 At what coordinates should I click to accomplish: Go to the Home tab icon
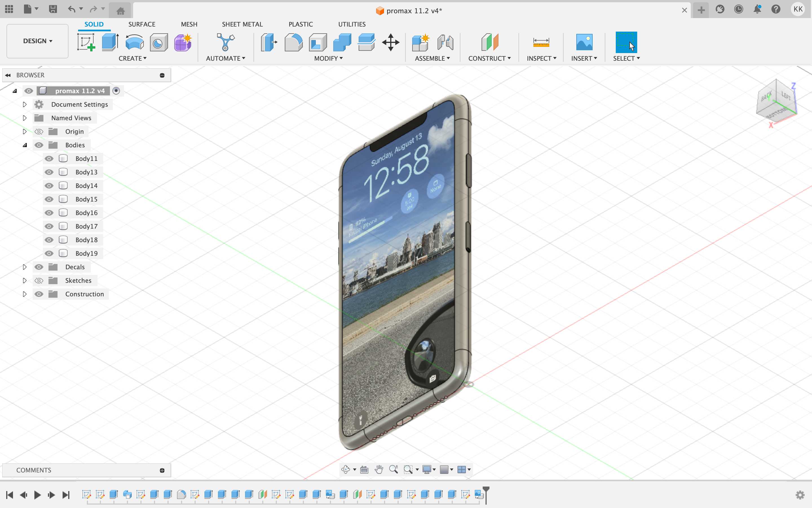120,10
